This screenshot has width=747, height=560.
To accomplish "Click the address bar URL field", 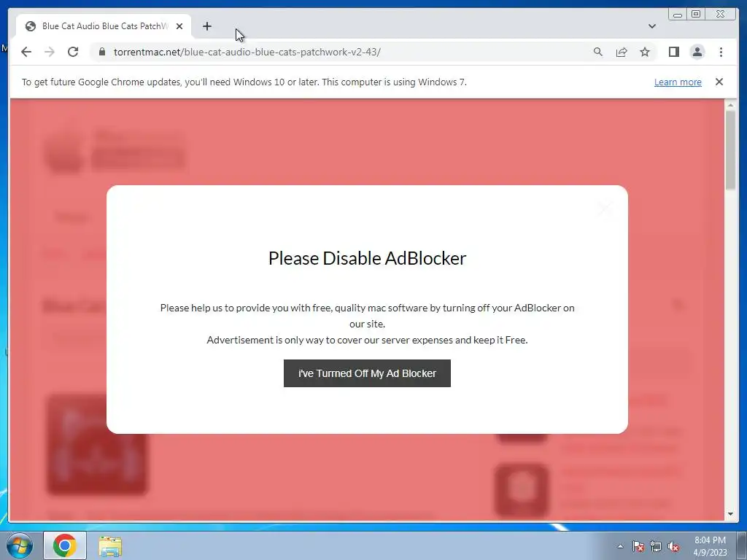I will [x=343, y=52].
